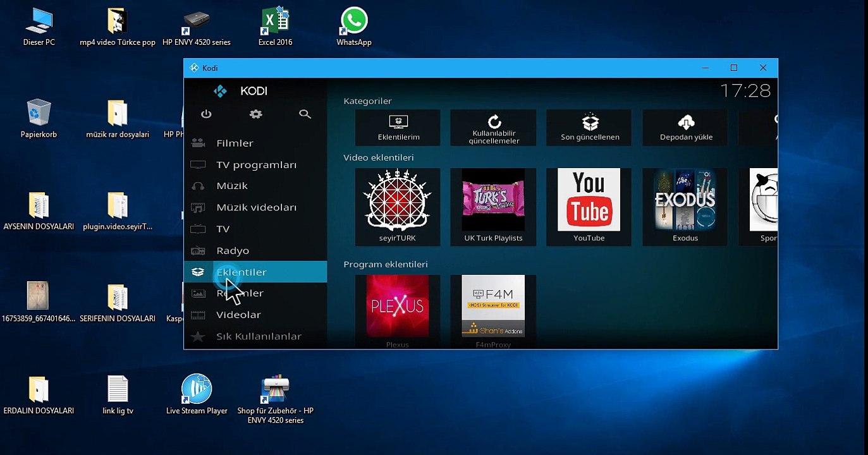This screenshot has width=868, height=455.
Task: Click the Kodi search magnifier icon
Action: (x=305, y=114)
